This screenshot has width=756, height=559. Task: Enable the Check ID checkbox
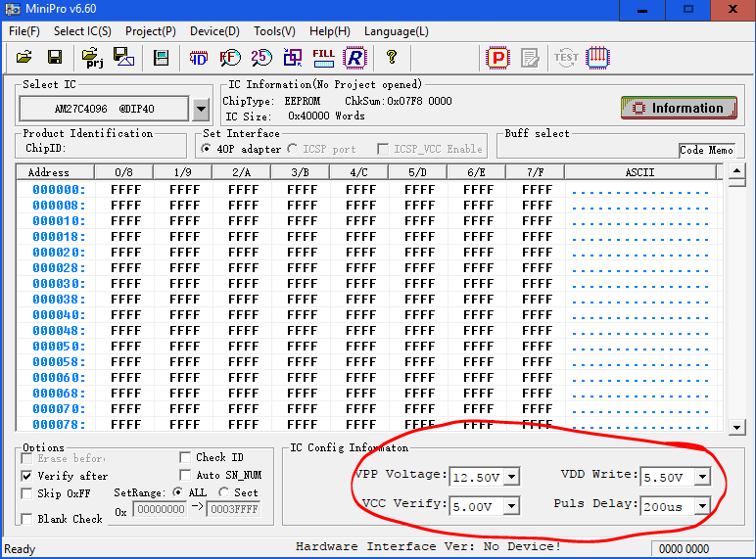[185, 457]
